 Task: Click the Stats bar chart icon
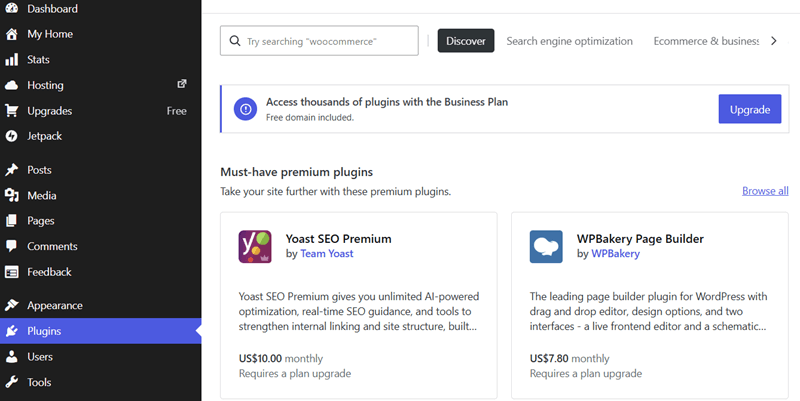(x=11, y=60)
